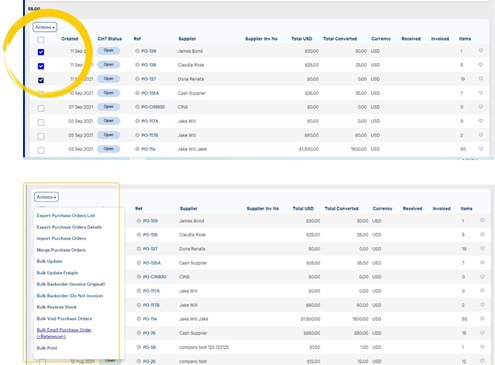Image resolution: width=495 pixels, height=365 pixels.
Task: Open PO-CIN830 reference link in upper list
Action: click(153, 107)
